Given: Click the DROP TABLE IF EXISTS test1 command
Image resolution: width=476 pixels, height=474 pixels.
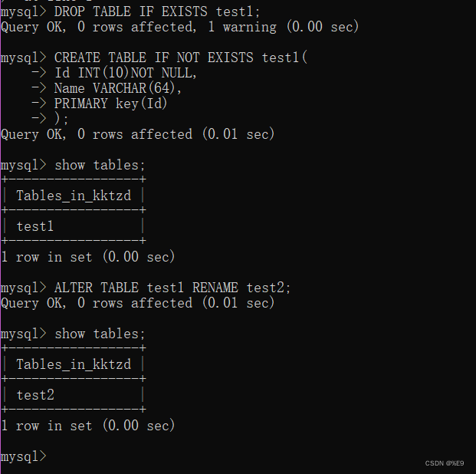Looking at the screenshot, I should coord(157,12).
